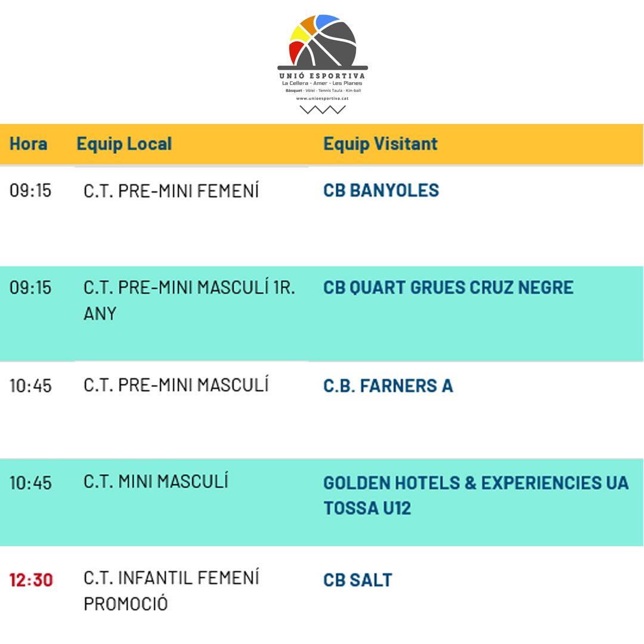Select the C.T. PRE-MINI MASCULÍ 10:45 local team
The width and height of the screenshot is (644, 644).
pos(176,385)
